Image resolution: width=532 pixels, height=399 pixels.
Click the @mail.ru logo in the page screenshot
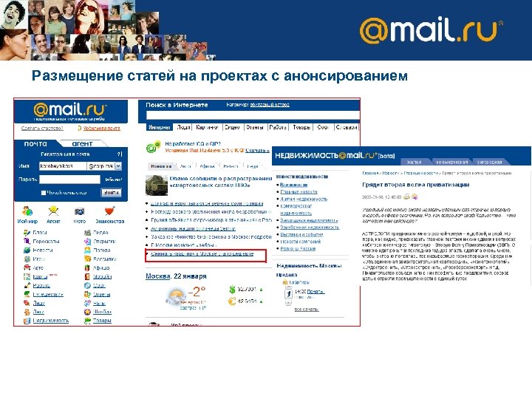70,109
